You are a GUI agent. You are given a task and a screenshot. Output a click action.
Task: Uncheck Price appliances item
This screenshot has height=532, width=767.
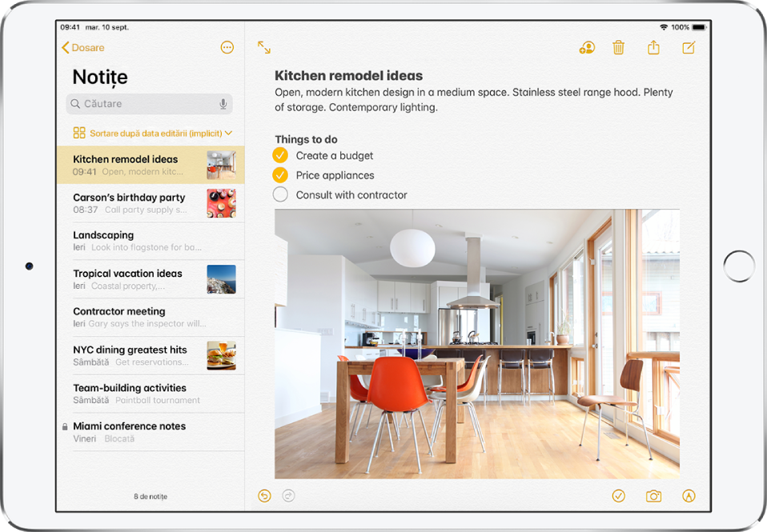(280, 175)
